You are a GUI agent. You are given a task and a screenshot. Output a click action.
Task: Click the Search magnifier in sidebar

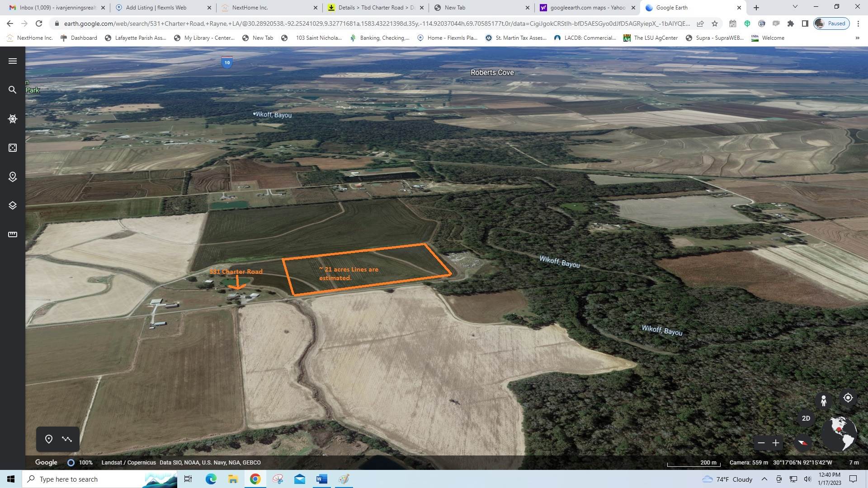13,90
